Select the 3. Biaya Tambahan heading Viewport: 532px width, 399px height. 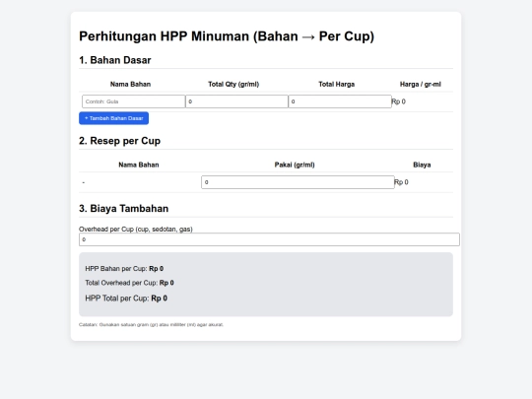pos(124,208)
